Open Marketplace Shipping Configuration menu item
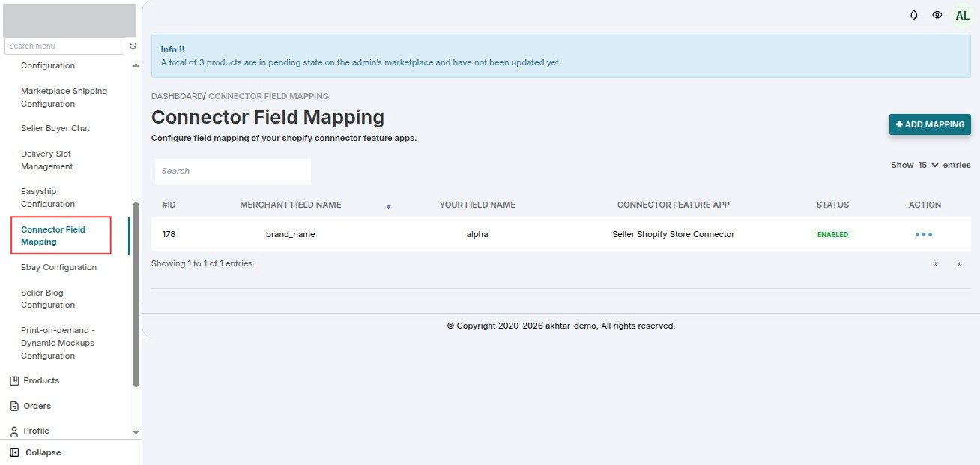This screenshot has width=980, height=465. pos(64,97)
